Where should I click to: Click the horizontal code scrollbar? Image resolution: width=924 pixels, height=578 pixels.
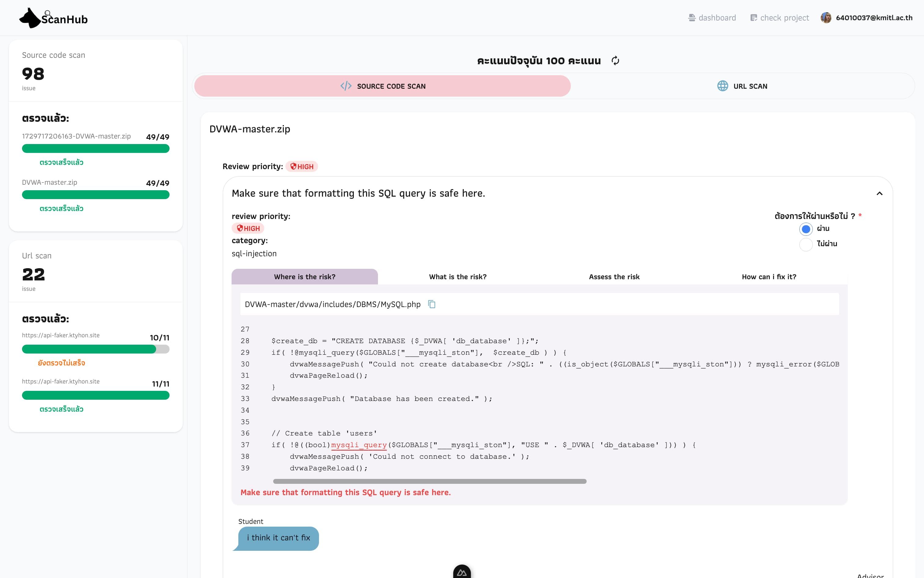(430, 481)
